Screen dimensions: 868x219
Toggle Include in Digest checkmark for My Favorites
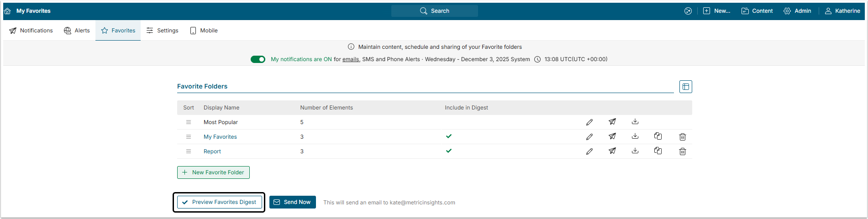click(449, 136)
